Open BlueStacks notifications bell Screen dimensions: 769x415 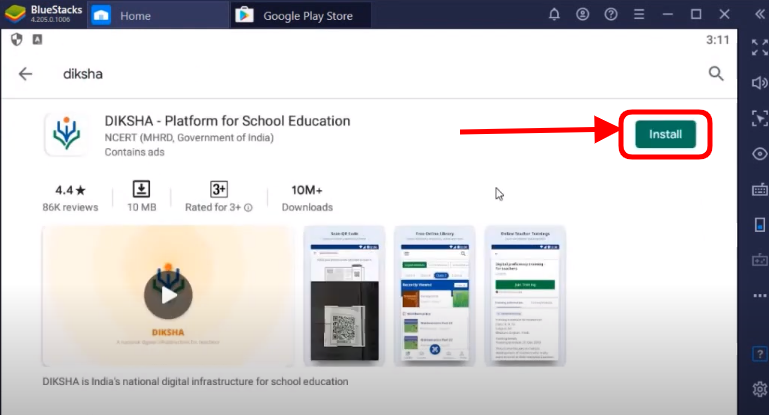pyautogui.click(x=554, y=14)
